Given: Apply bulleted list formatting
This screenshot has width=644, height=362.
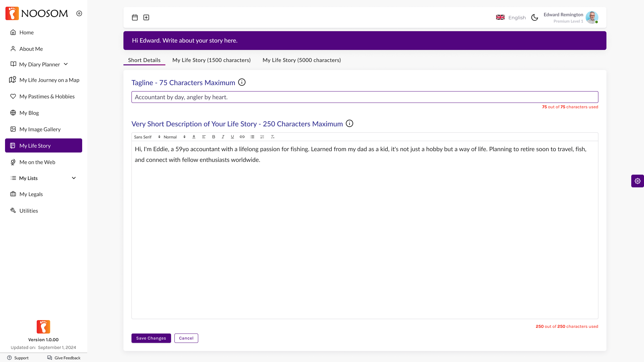Looking at the screenshot, I should pyautogui.click(x=252, y=137).
